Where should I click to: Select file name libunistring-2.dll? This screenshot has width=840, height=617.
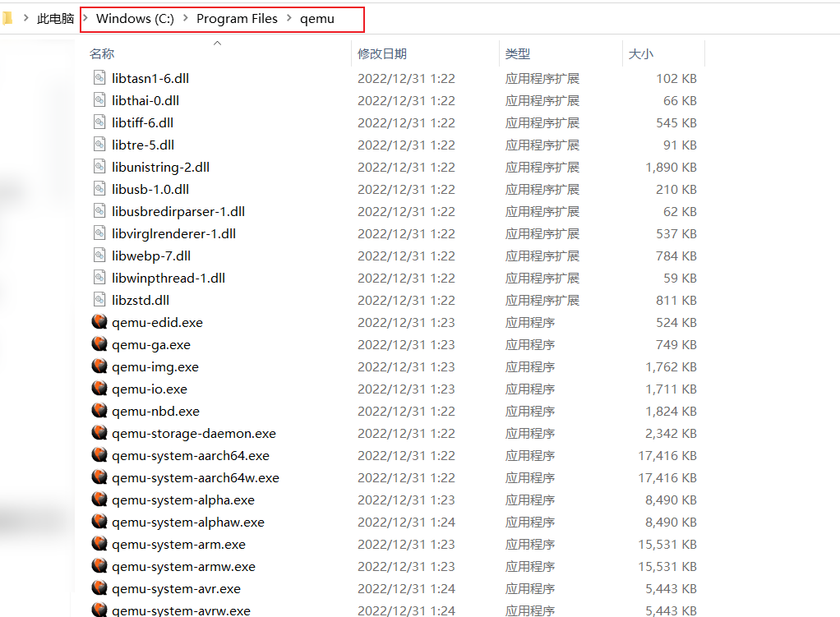[x=161, y=168]
